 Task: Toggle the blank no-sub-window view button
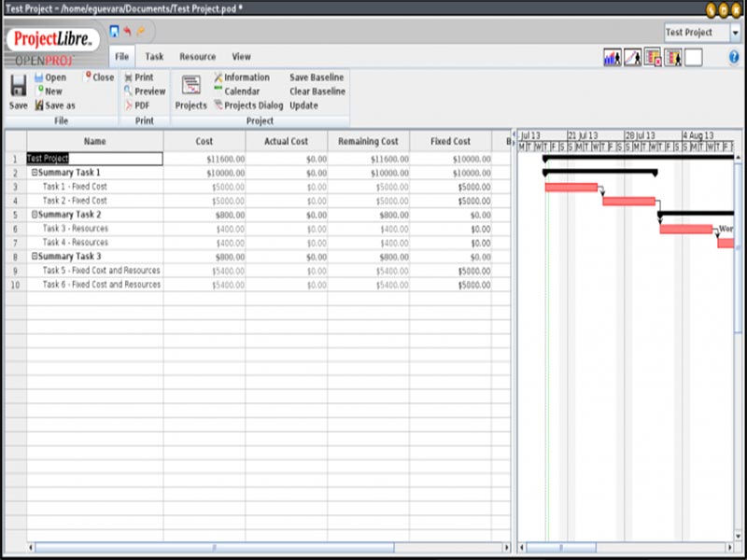point(693,58)
